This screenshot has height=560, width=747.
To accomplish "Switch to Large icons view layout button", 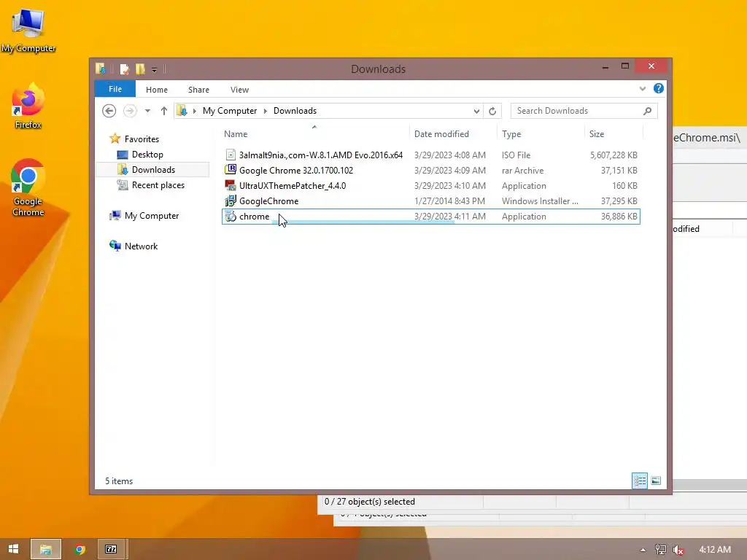I will click(656, 481).
